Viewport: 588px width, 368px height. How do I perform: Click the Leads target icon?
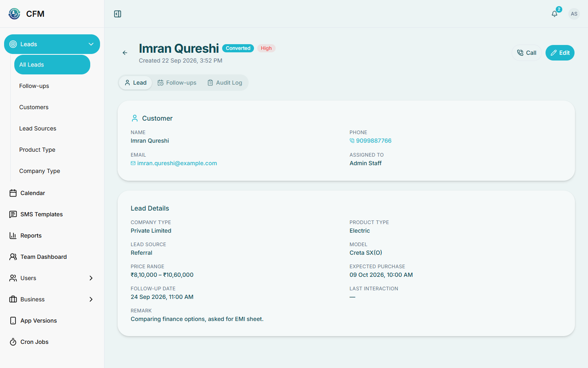13,44
